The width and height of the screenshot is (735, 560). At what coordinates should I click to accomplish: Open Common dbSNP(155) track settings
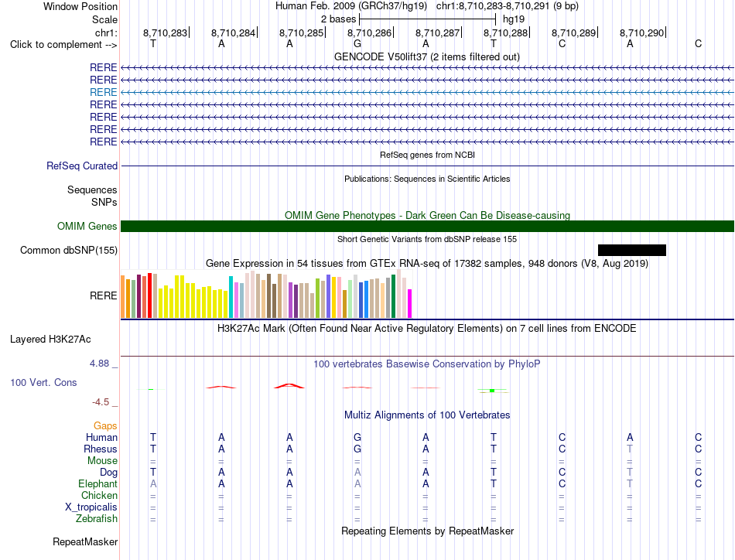68,251
